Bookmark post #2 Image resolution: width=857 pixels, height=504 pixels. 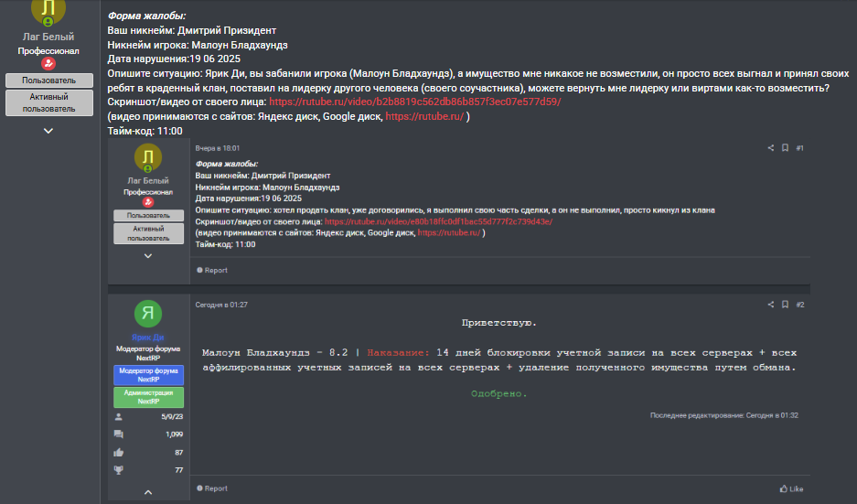[x=785, y=305]
